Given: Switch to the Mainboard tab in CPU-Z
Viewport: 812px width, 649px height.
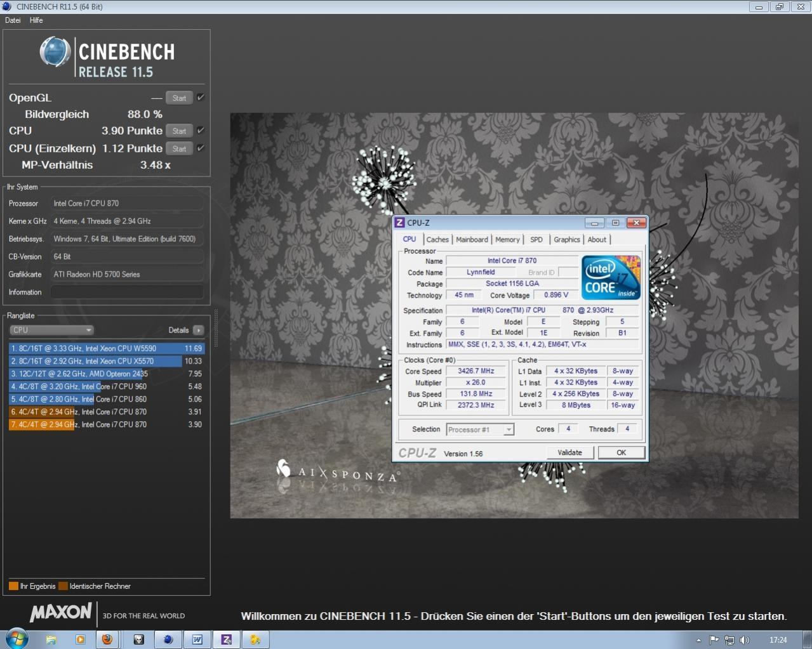Looking at the screenshot, I should coord(472,240).
